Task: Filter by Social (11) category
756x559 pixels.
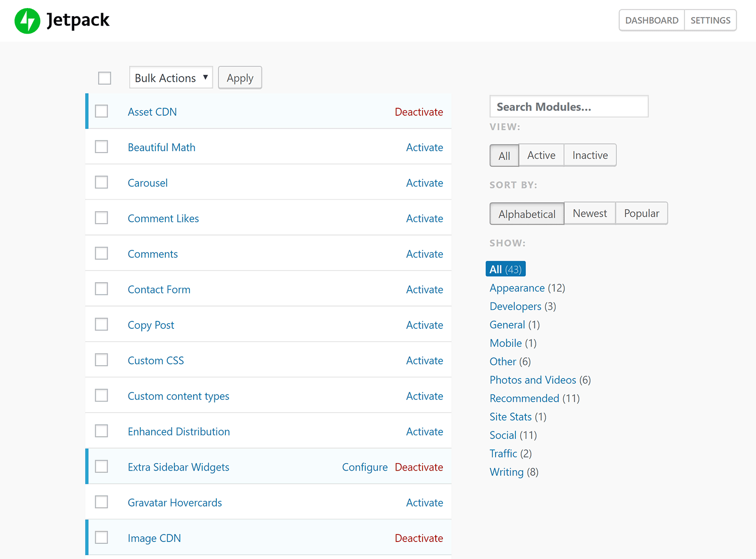Action: pos(513,435)
